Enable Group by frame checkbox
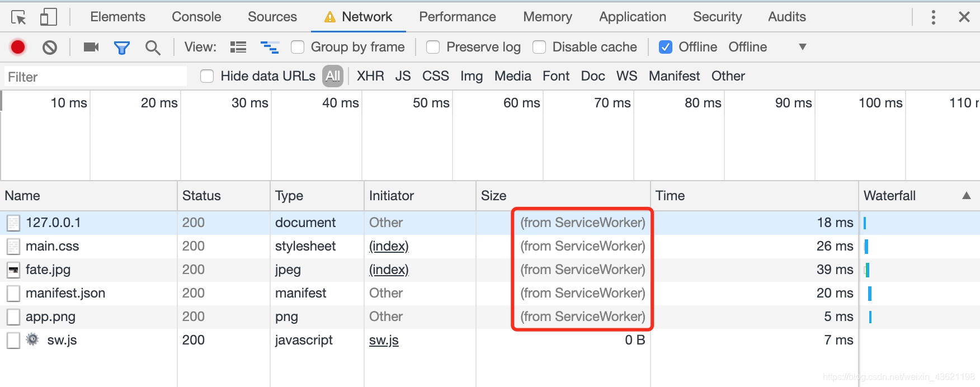Image resolution: width=980 pixels, height=387 pixels. (298, 47)
